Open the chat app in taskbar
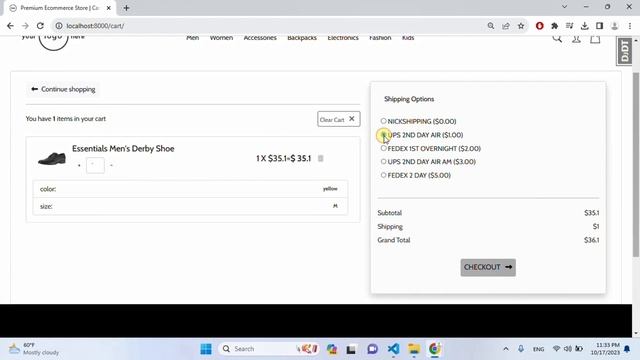Viewport: 640px width, 360px height. tap(372, 349)
